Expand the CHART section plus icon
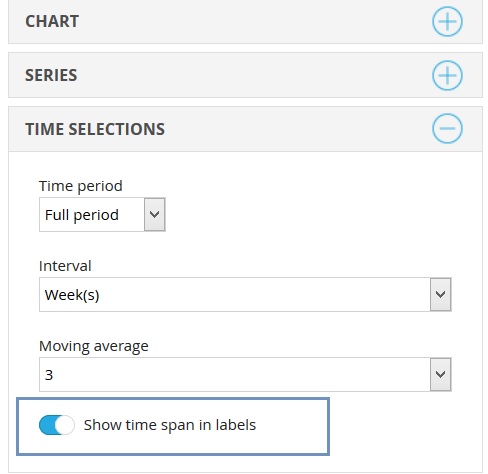Viewport: 488px width, 474px height. pos(447,22)
